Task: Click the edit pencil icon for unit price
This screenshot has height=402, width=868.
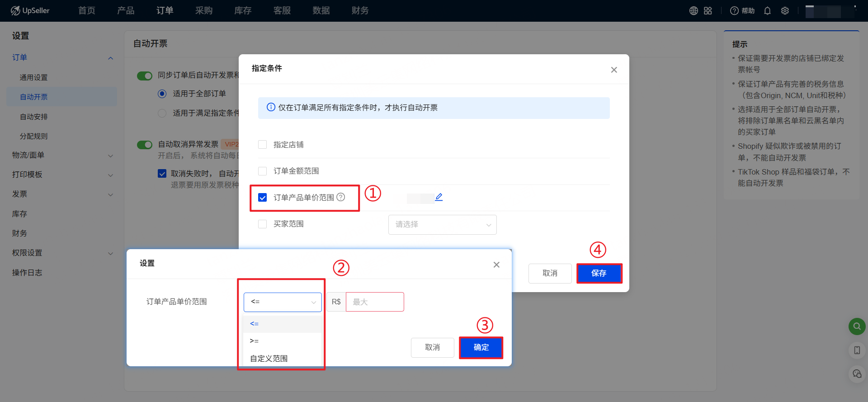Action: point(439,197)
